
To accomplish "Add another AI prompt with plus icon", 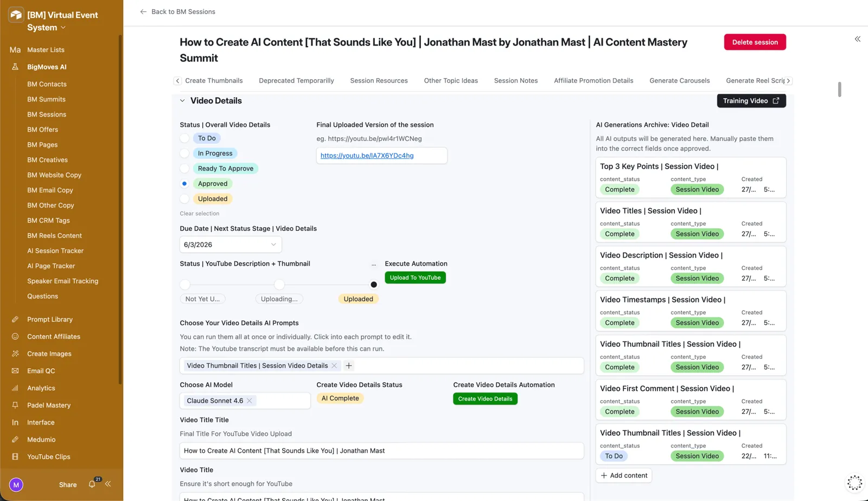I will [349, 365].
